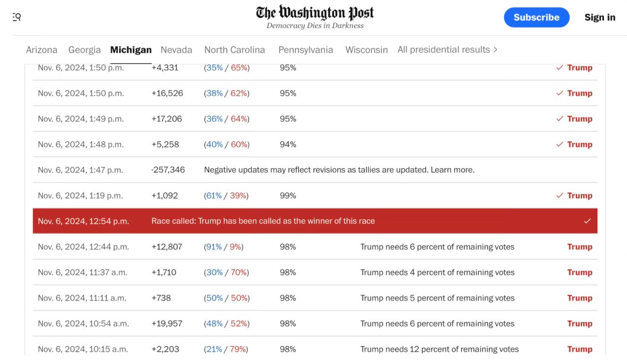The width and height of the screenshot is (627, 364).
Task: Click the -257,346 negative update value
Action: click(x=168, y=170)
